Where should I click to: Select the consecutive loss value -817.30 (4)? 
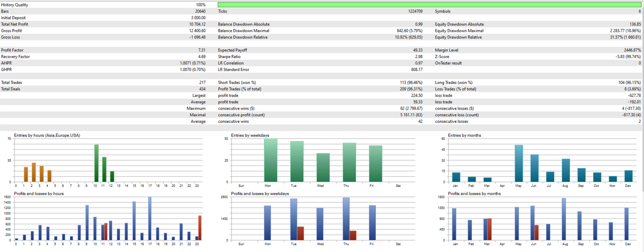(x=631, y=115)
